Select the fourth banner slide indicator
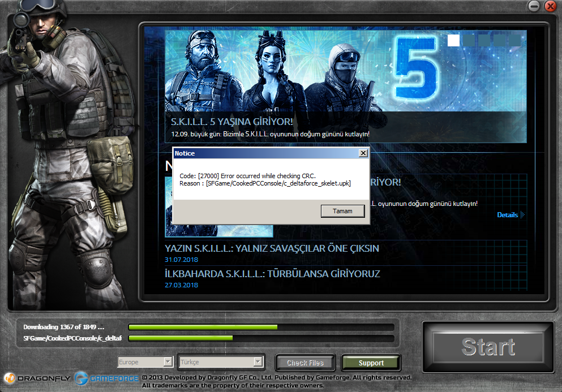562x392 pixels. click(x=499, y=40)
